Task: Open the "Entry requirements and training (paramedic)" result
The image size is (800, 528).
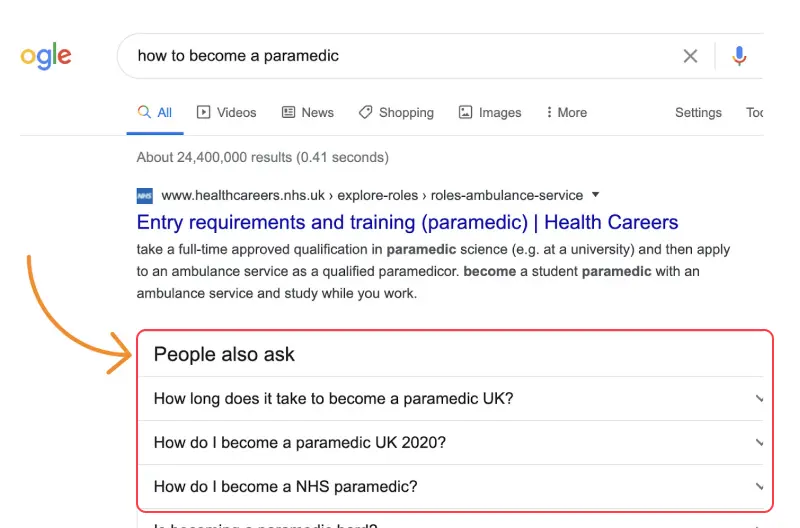Action: pyautogui.click(x=407, y=222)
